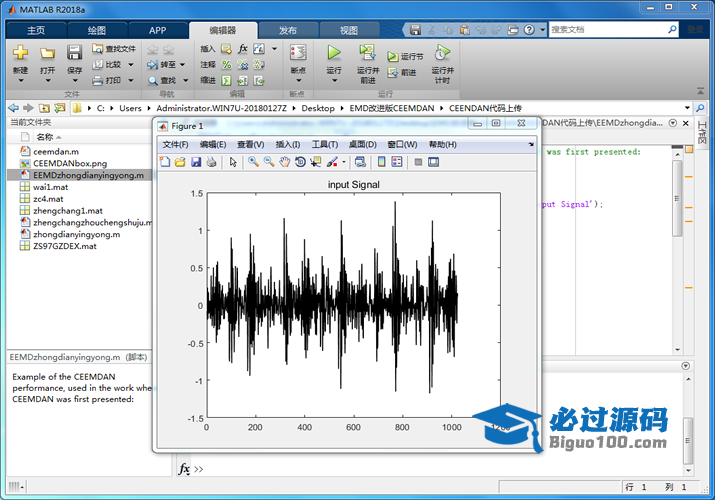Open the brush color dropdown arrow in Figure 1
This screenshot has width=715, height=500.
pos(344,162)
